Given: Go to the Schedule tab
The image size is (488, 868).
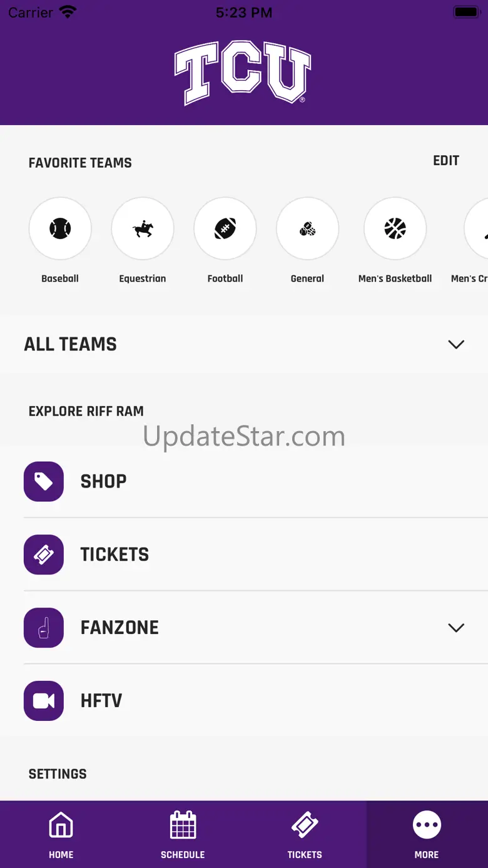Looking at the screenshot, I should 183,834.
